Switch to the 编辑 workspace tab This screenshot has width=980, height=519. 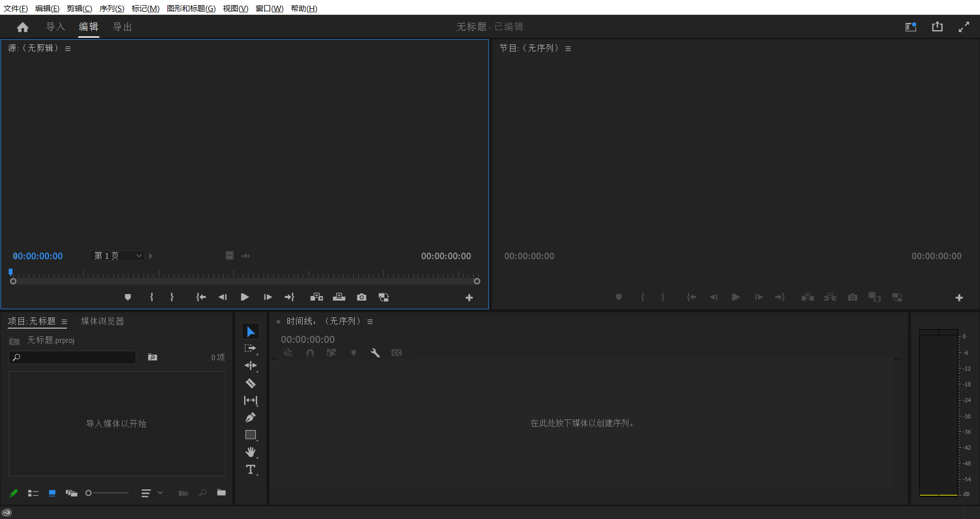click(x=88, y=27)
